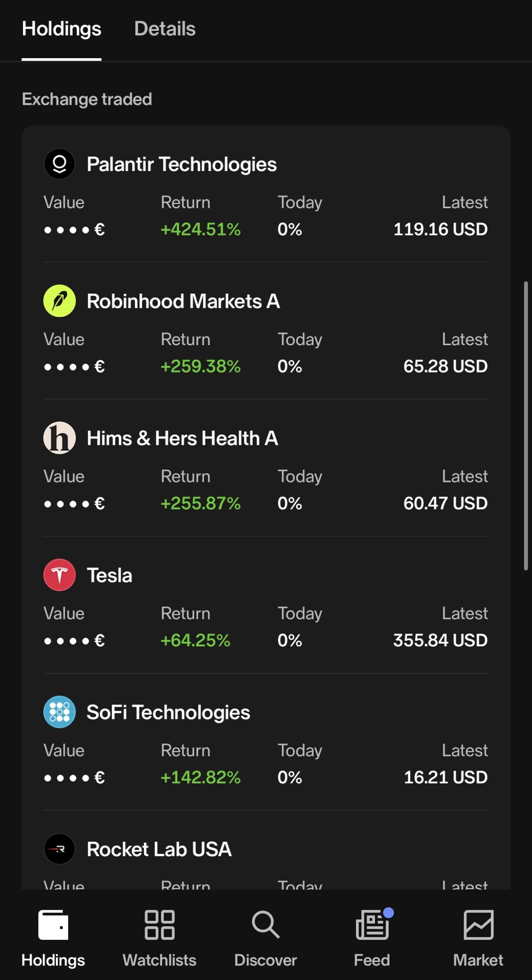This screenshot has width=532, height=980.
Task: Click Hims & Hers latest price 60.47 USD
Action: (445, 503)
